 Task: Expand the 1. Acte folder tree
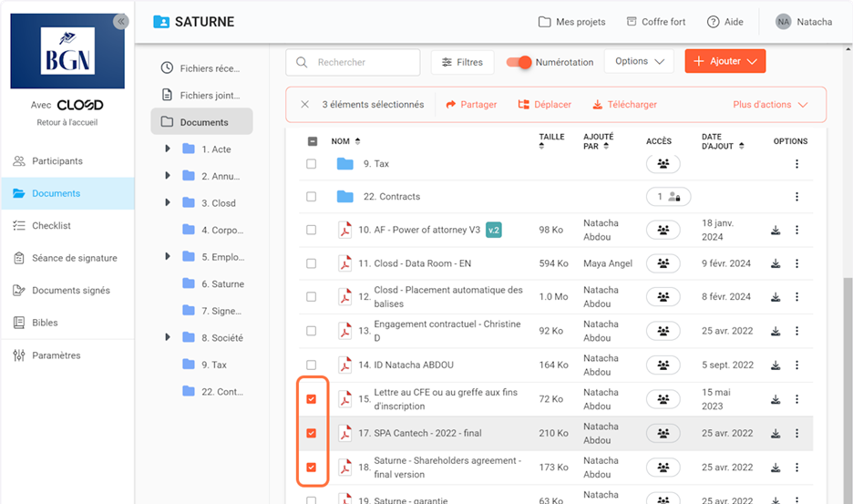(x=167, y=149)
